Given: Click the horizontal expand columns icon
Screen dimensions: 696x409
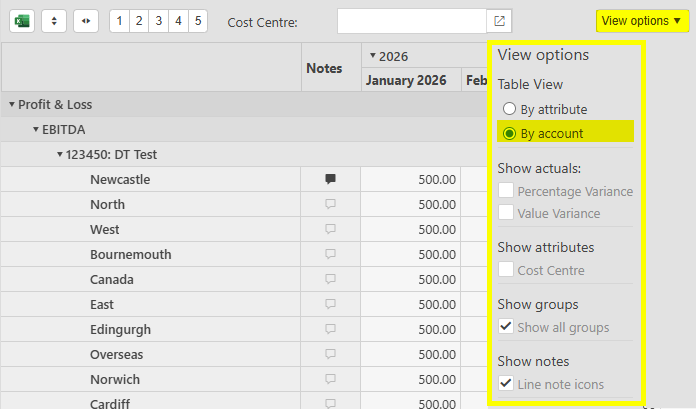Looking at the screenshot, I should tap(87, 21).
